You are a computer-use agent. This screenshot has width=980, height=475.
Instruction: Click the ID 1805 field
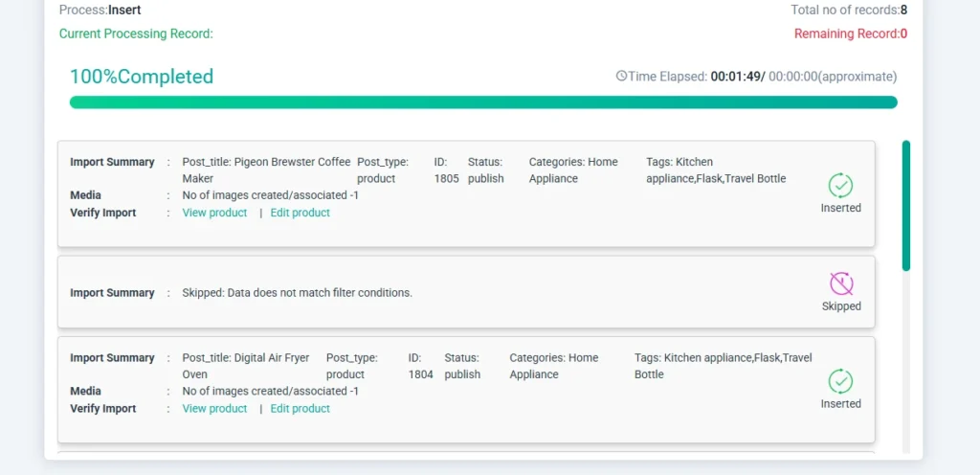(x=446, y=170)
